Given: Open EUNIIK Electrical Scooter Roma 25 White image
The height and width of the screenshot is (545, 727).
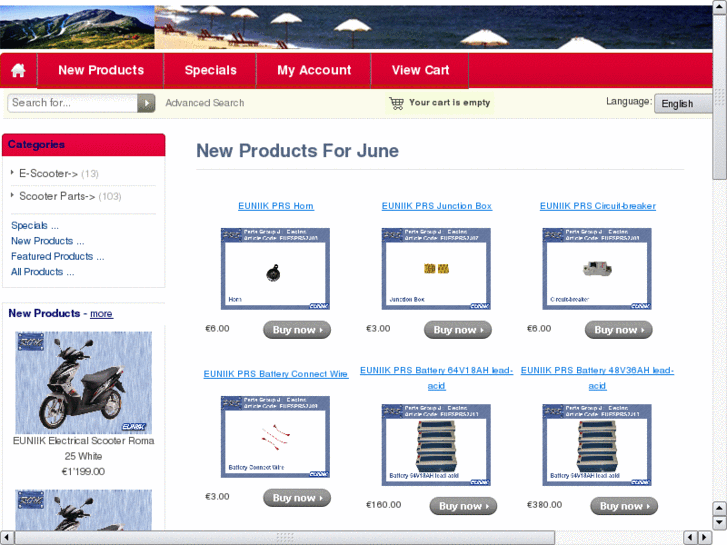Looking at the screenshot, I should [83, 382].
